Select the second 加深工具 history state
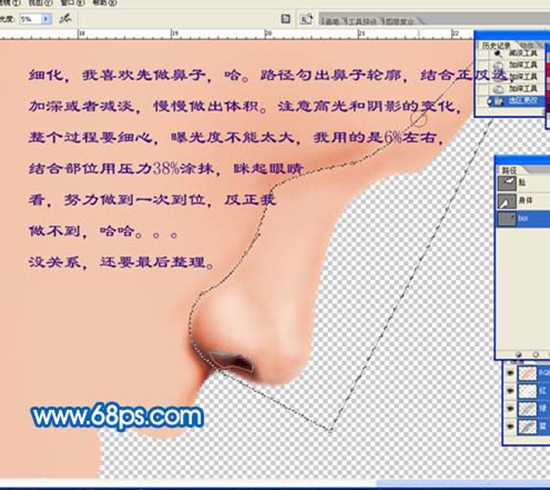Viewport: 550px width, 490px height. 523,76
